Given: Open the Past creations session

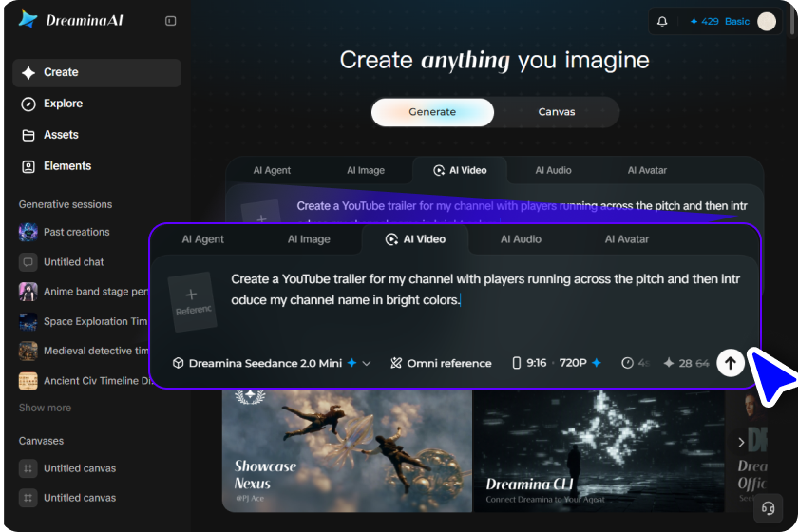Looking at the screenshot, I should point(65,232).
